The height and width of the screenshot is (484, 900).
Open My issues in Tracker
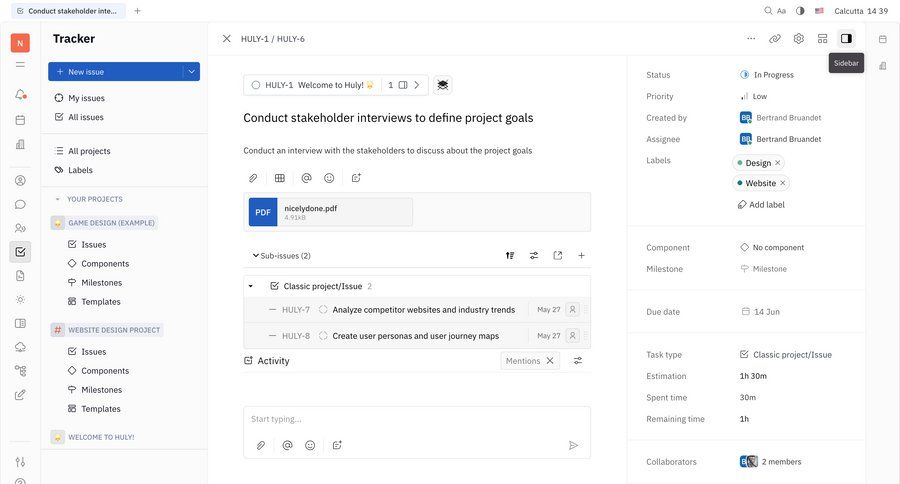coord(86,98)
